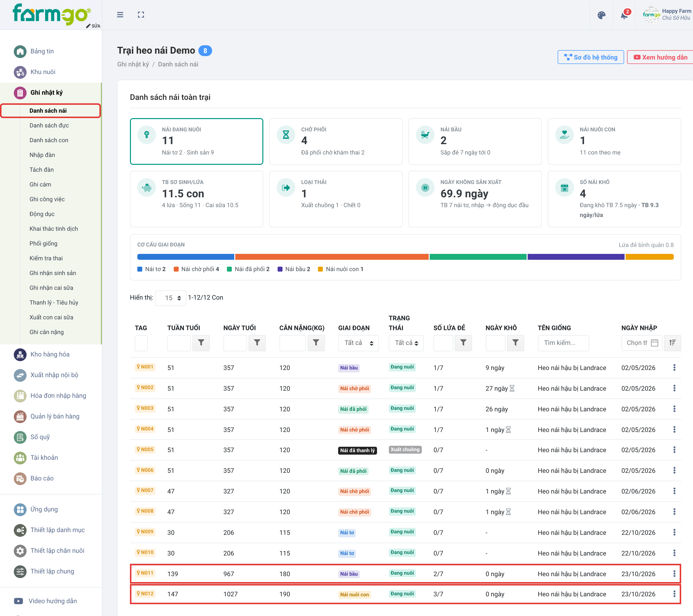Open the Ngày nhập date picker
693x616 pixels.
642,343
